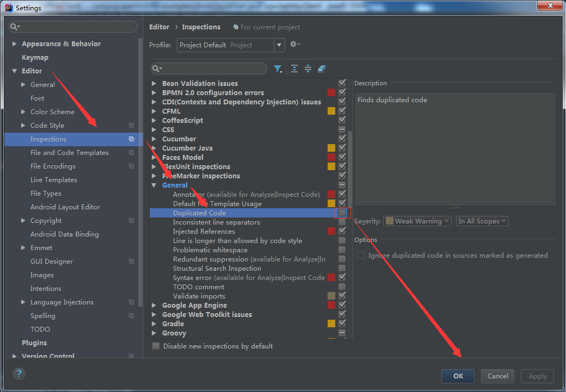Image resolution: width=566 pixels, height=392 pixels.
Task: Open the filter inspections icon
Action: 278,69
